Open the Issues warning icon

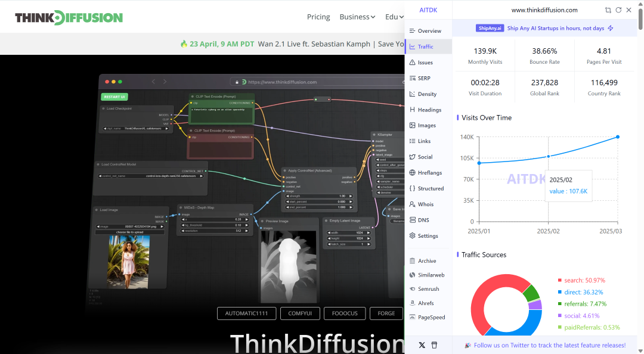pos(412,63)
